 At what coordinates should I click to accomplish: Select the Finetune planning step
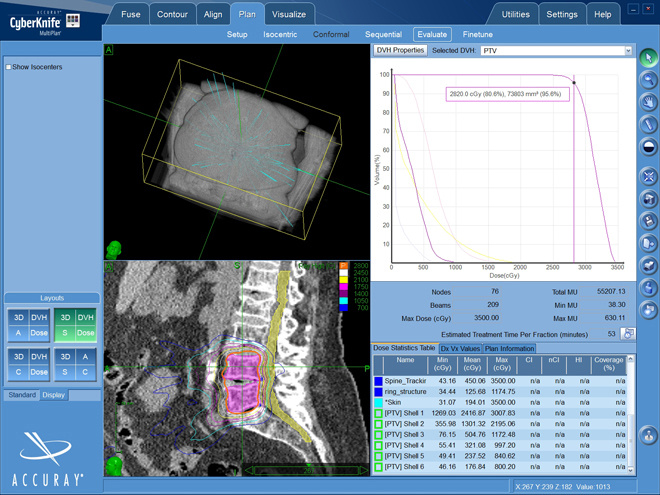478,35
